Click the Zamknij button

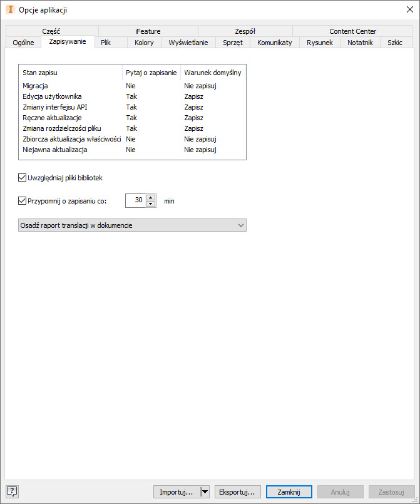[x=289, y=492]
